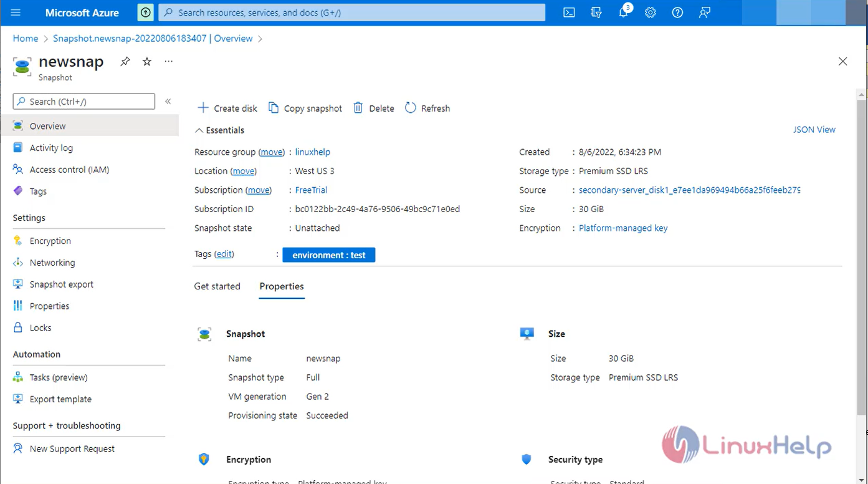Click the Encryption section shield icon
The width and height of the screenshot is (868, 484).
(x=204, y=460)
